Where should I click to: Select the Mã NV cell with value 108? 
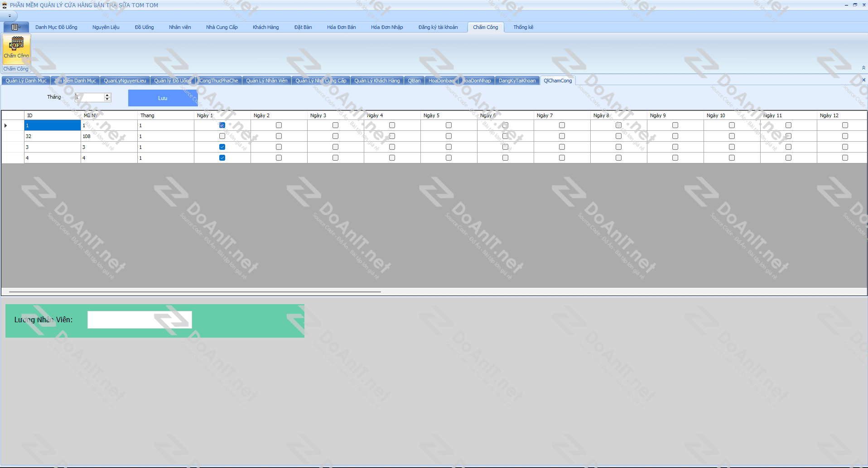pos(109,136)
